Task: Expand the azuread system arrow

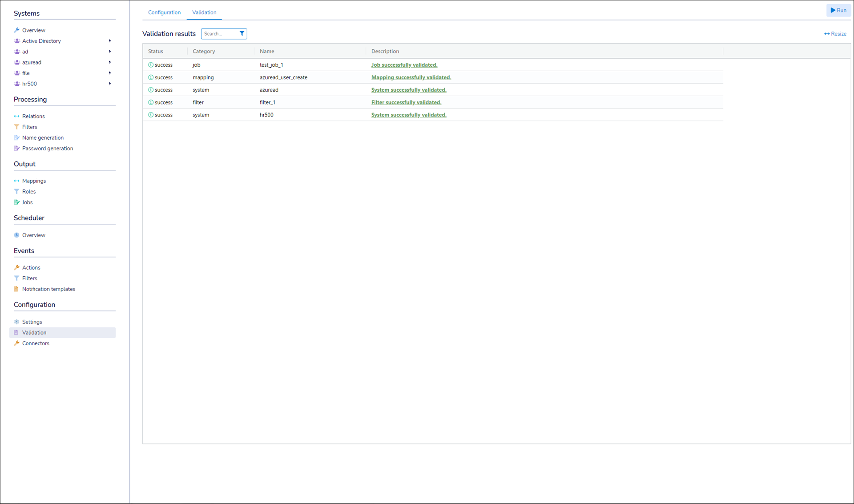Action: [110, 62]
